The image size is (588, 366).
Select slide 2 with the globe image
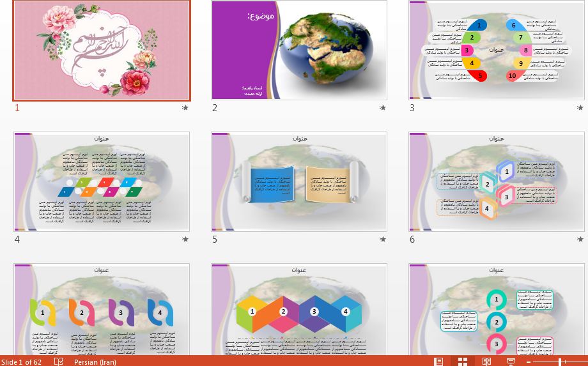click(299, 50)
